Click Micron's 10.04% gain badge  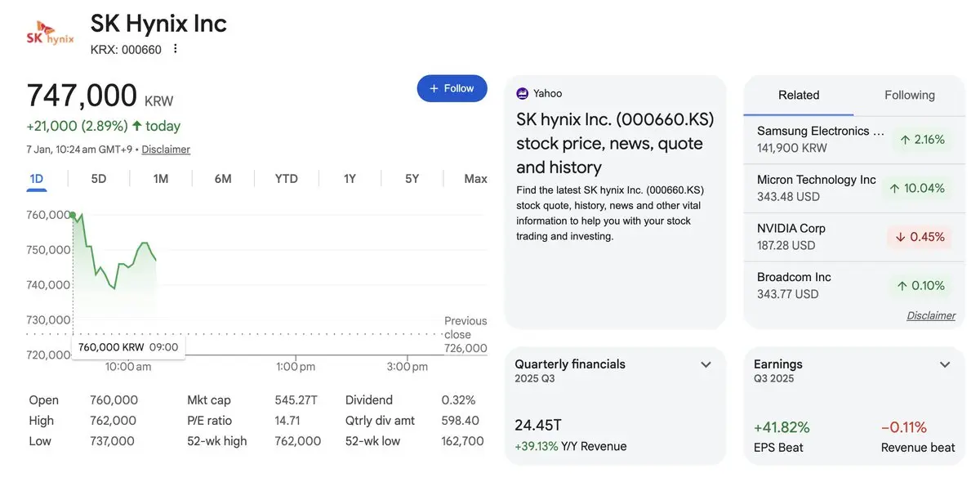tap(920, 188)
